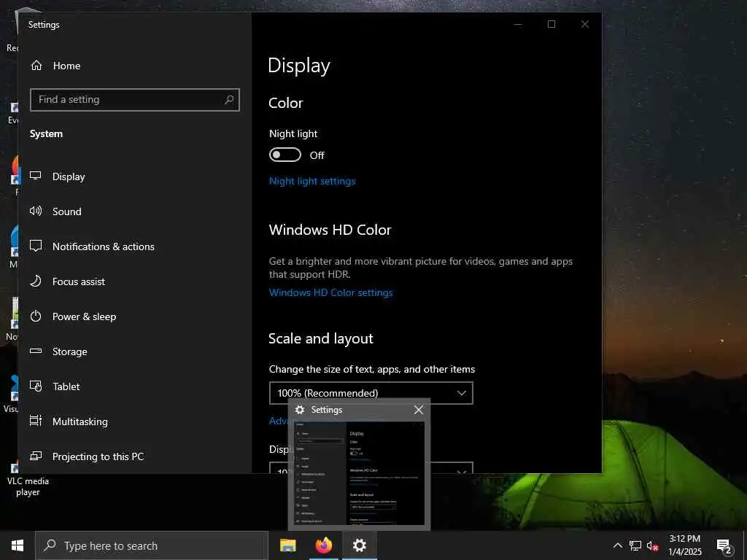Viewport: 747px width, 560px height.
Task: Select the Multitasking icon
Action: coord(36,421)
